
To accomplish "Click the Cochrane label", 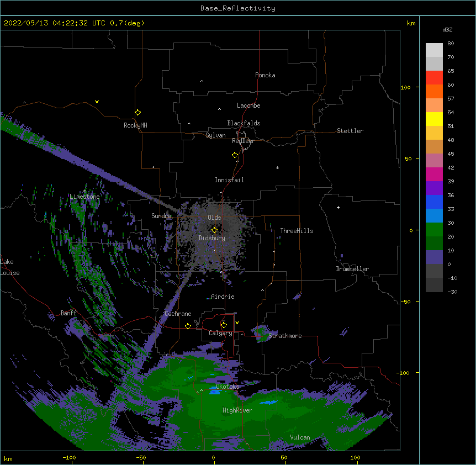I will pyautogui.click(x=178, y=314).
